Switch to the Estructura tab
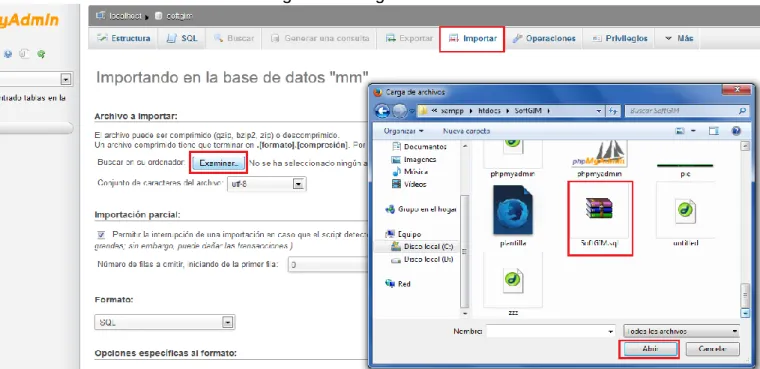 click(124, 38)
